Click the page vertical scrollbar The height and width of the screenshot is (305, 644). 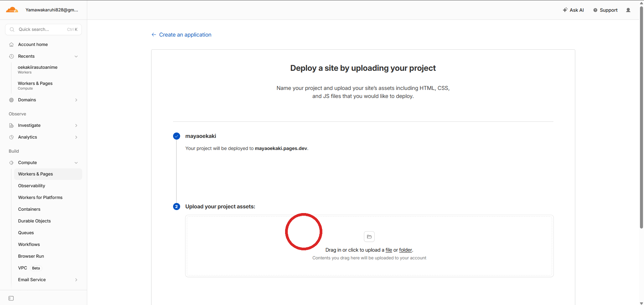tap(641, 117)
